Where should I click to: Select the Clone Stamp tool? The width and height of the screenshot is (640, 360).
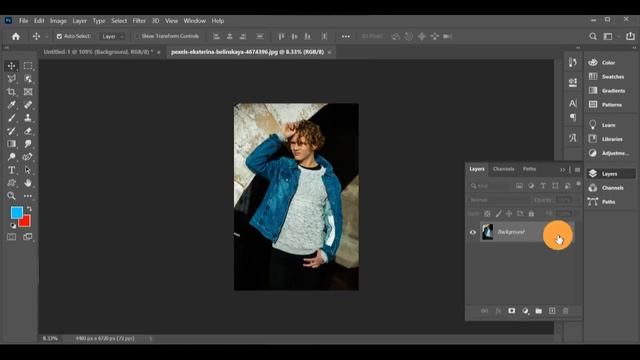click(x=28, y=118)
